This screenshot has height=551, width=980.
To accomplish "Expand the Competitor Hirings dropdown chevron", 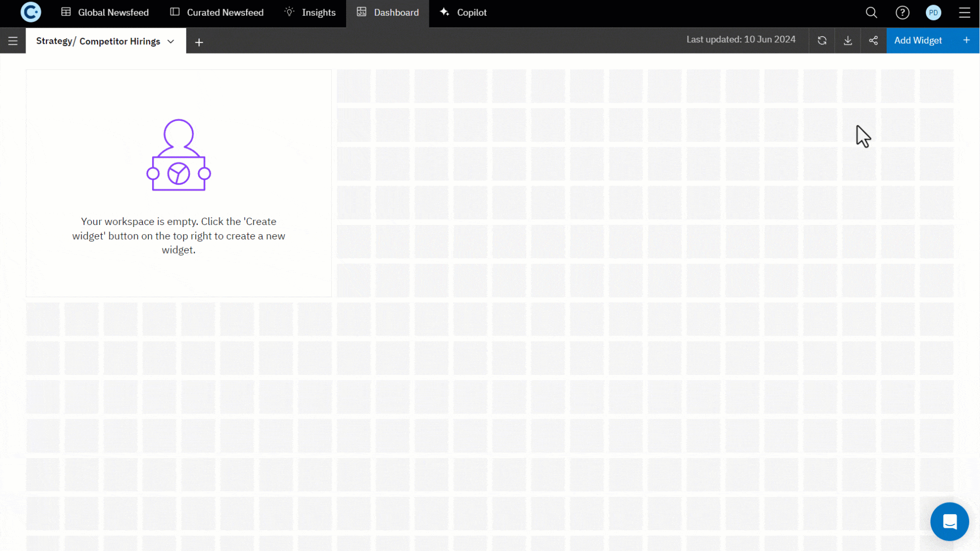I will click(x=171, y=41).
